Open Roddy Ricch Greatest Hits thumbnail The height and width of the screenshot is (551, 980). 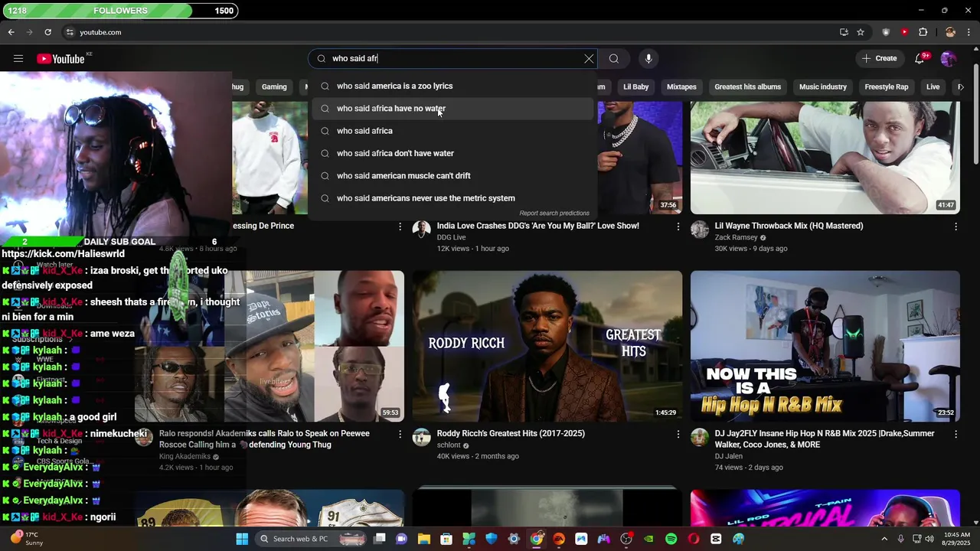(547, 346)
